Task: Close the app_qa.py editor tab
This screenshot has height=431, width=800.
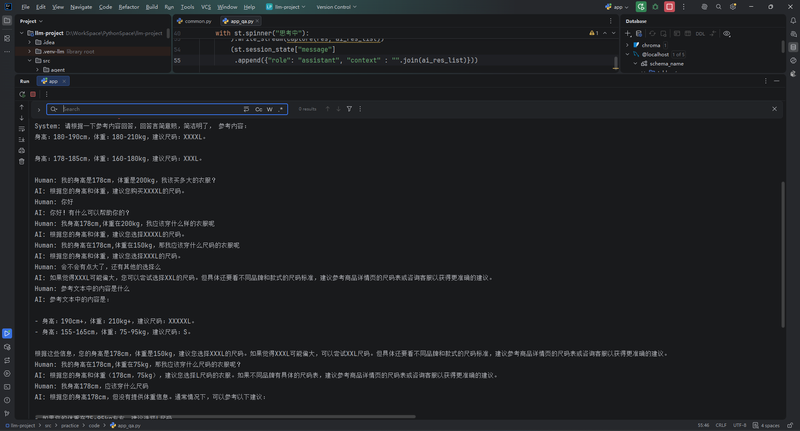Action: click(257, 21)
